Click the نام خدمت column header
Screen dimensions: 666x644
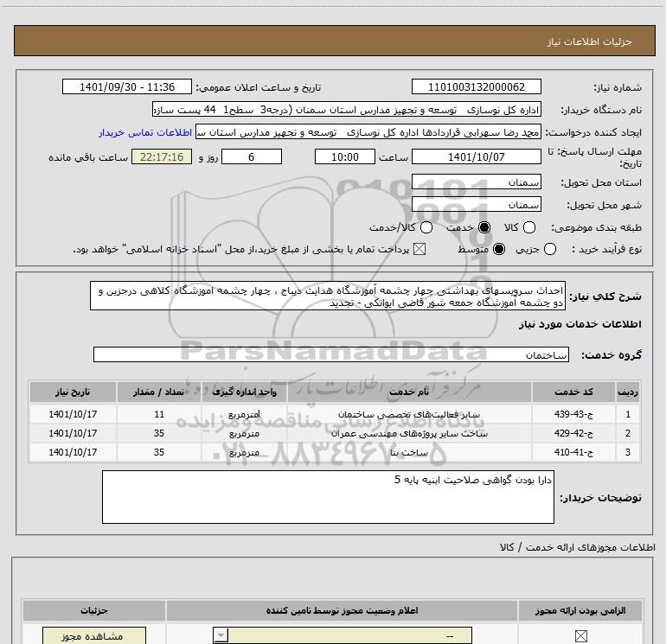point(409,392)
